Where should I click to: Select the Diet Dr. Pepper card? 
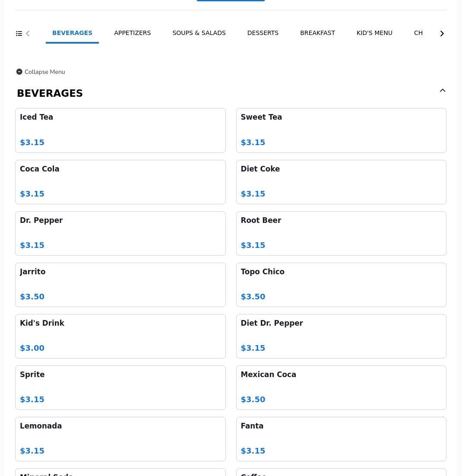[341, 336]
